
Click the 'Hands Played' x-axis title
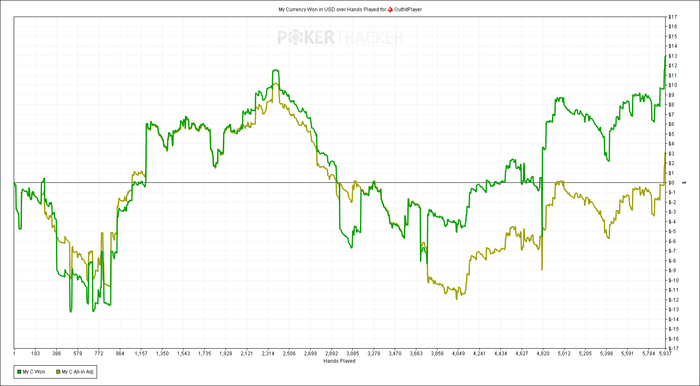click(340, 361)
